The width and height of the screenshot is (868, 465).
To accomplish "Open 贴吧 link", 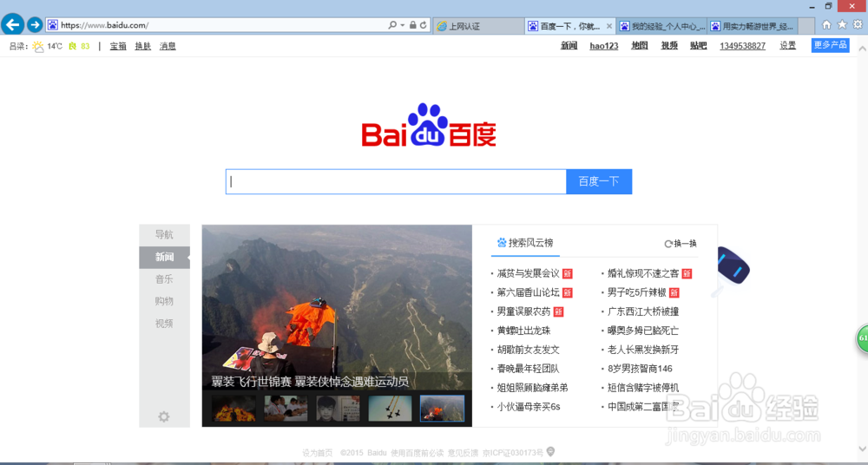I will [x=699, y=45].
